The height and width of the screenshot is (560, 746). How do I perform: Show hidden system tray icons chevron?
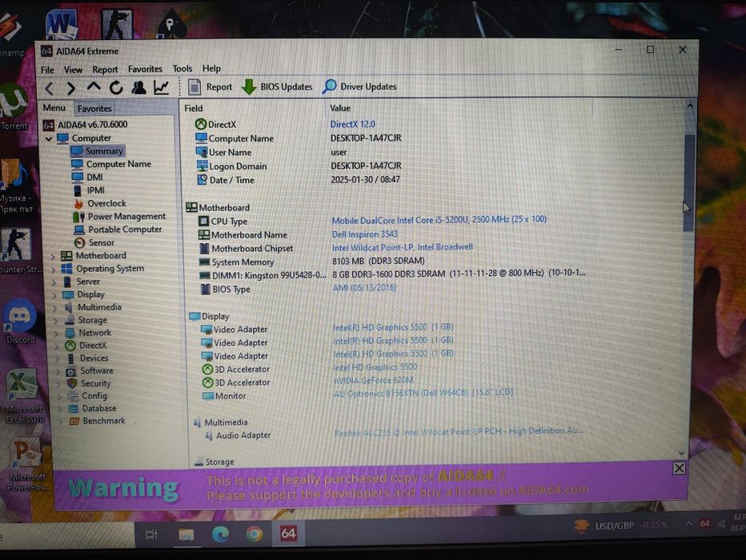[x=688, y=524]
